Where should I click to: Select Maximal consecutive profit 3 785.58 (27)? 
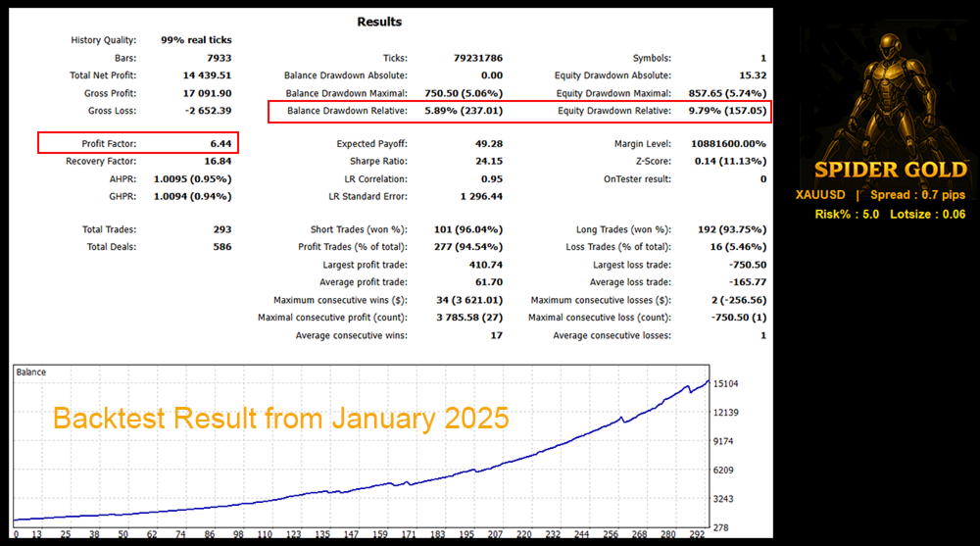469,318
